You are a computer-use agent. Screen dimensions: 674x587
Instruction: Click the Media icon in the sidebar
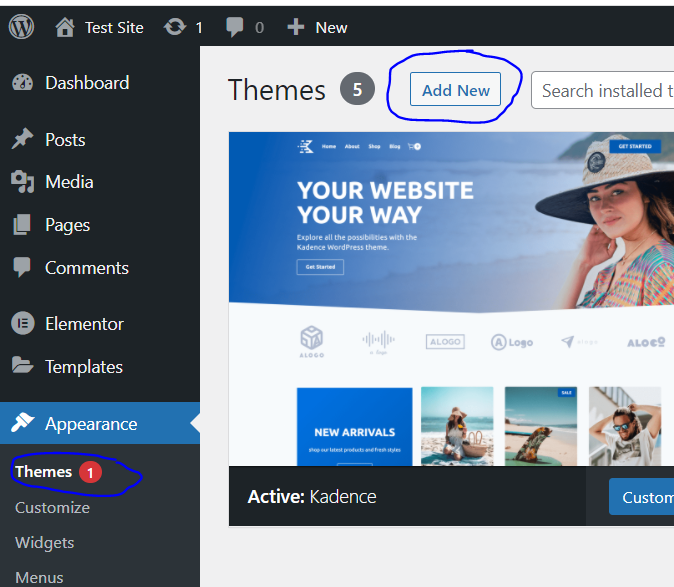22,181
